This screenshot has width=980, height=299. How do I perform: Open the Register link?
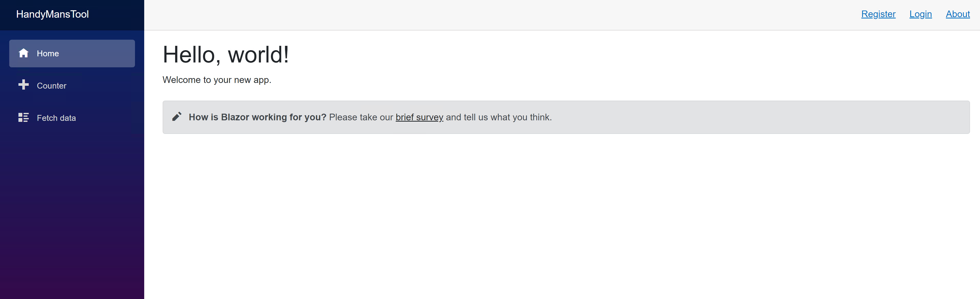(x=878, y=14)
